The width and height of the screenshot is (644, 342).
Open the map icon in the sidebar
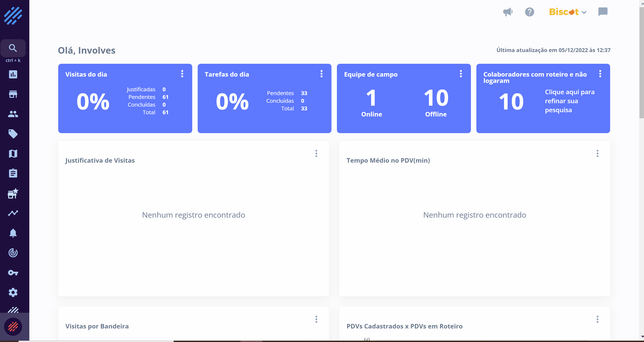click(13, 153)
